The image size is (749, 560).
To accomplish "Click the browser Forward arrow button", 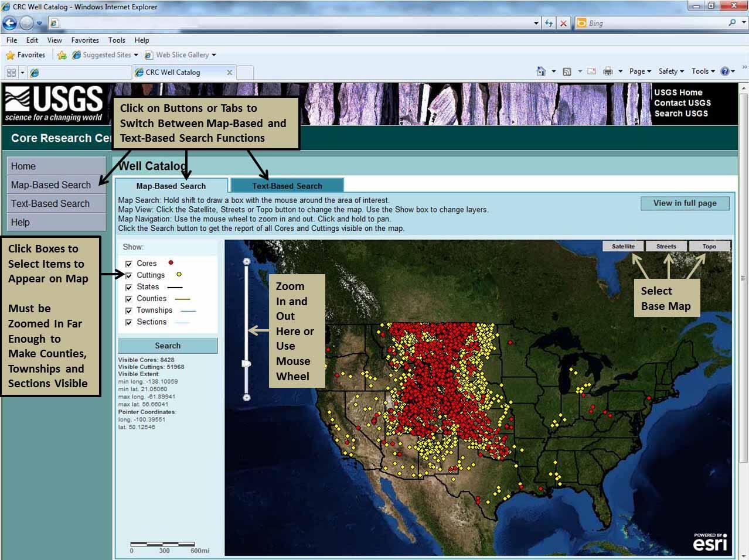I will [26, 23].
